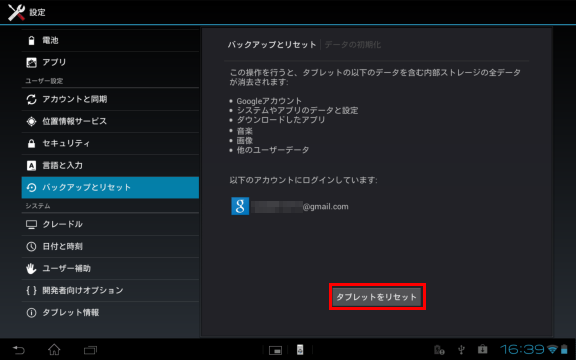Click the clock icon beside 日付と時刻

tap(32, 246)
